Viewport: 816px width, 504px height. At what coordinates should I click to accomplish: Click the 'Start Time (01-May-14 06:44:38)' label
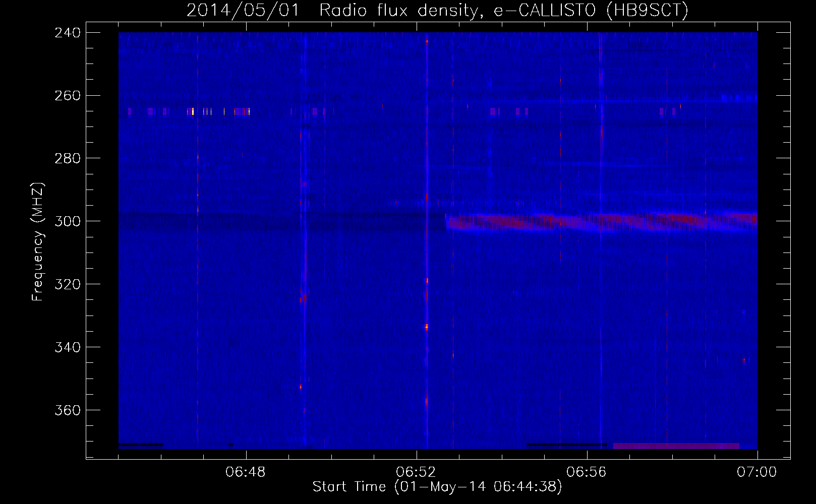coord(437,487)
